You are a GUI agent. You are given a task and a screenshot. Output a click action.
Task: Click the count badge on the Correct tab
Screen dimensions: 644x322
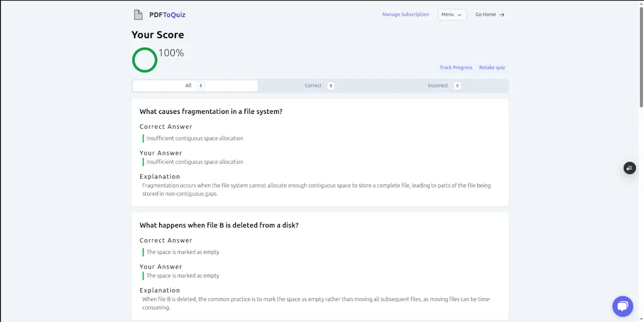tap(331, 86)
